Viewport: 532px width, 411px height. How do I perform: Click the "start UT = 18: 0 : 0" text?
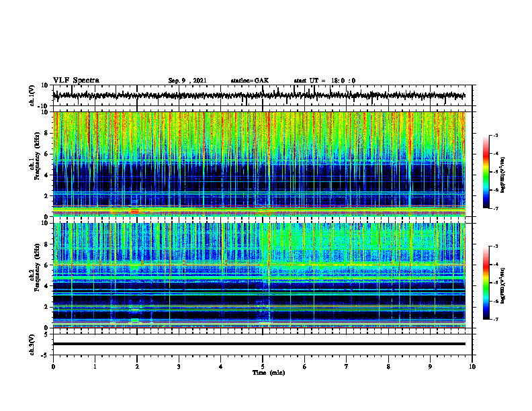click(324, 81)
